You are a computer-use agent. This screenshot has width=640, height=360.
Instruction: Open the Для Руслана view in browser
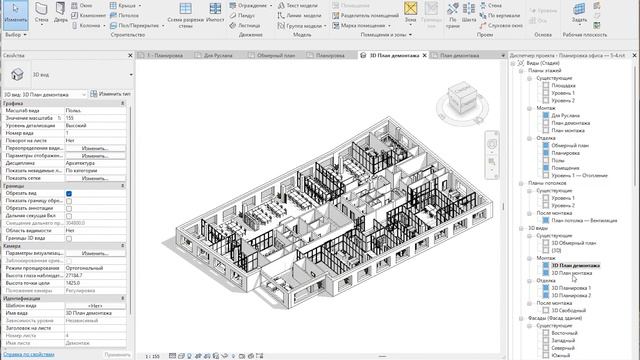[565, 116]
